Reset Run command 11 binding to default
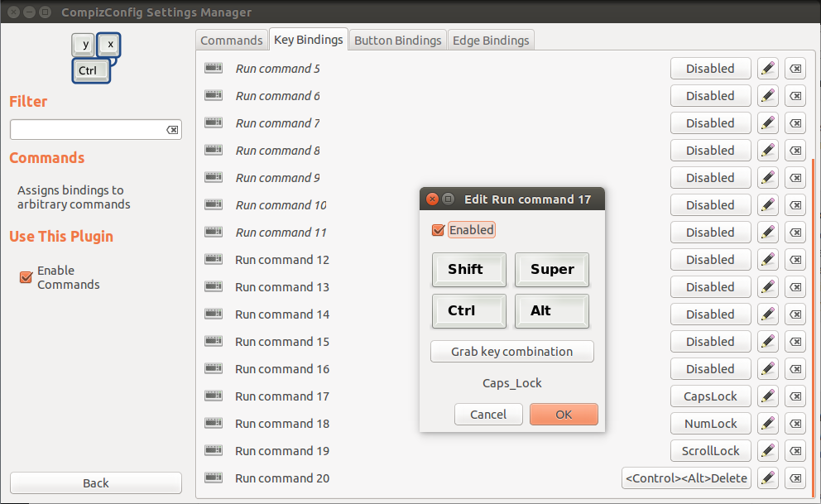 795,233
